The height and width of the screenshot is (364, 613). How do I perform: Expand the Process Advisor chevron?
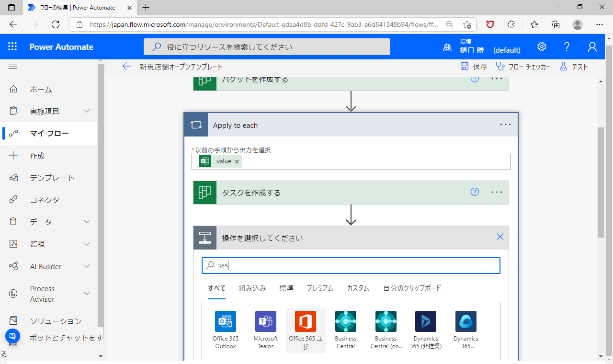pos(87,293)
